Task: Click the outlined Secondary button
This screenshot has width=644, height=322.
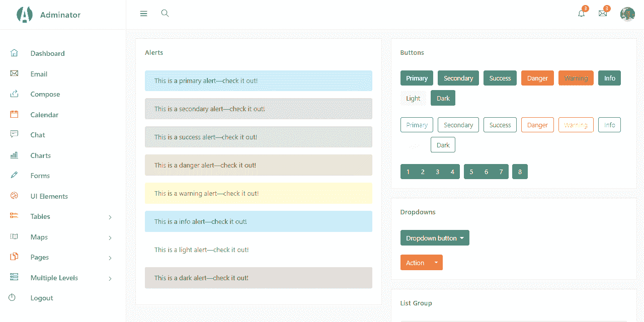Action: click(458, 125)
